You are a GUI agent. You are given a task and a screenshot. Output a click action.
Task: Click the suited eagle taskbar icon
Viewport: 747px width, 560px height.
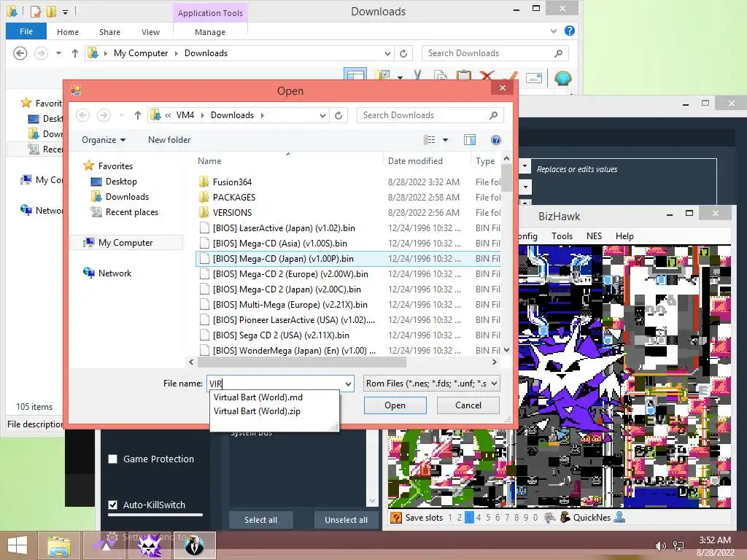[194, 545]
